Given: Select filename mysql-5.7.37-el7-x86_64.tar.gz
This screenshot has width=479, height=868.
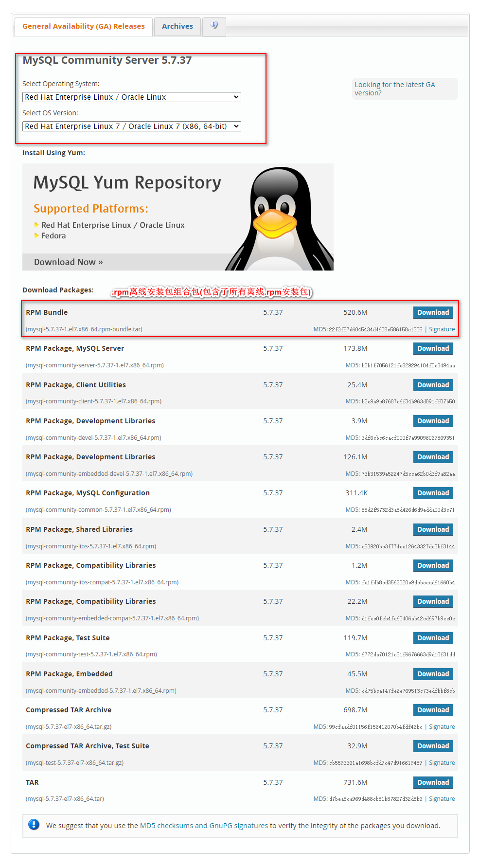Looking at the screenshot, I should tap(69, 727).
